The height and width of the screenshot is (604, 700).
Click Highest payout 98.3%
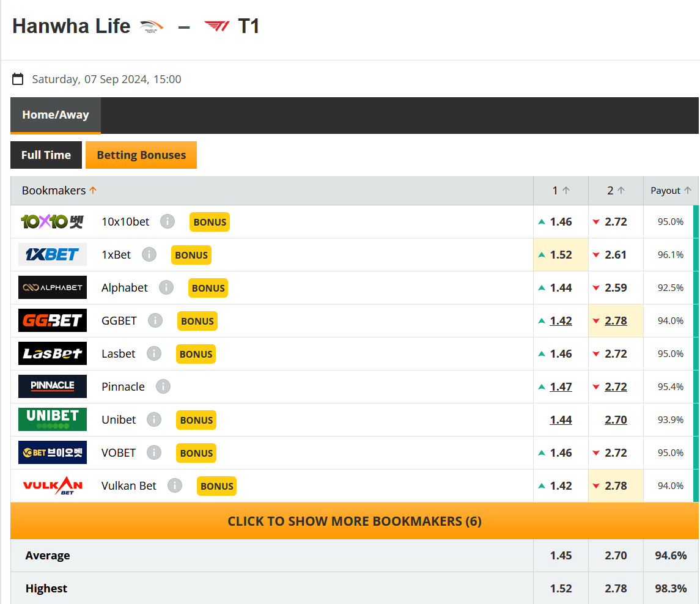(671, 588)
